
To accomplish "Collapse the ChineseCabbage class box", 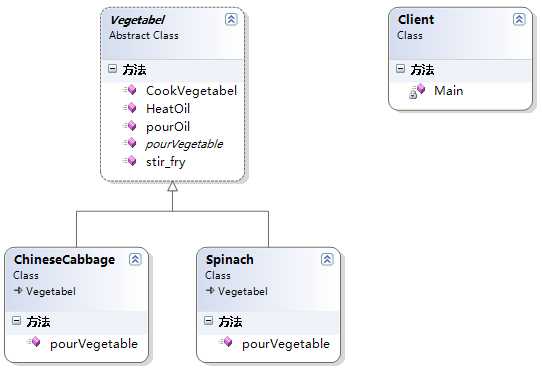I will point(135,259).
